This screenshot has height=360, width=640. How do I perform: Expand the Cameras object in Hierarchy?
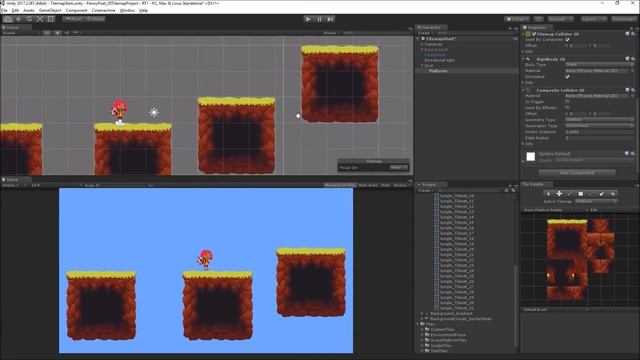click(422, 44)
